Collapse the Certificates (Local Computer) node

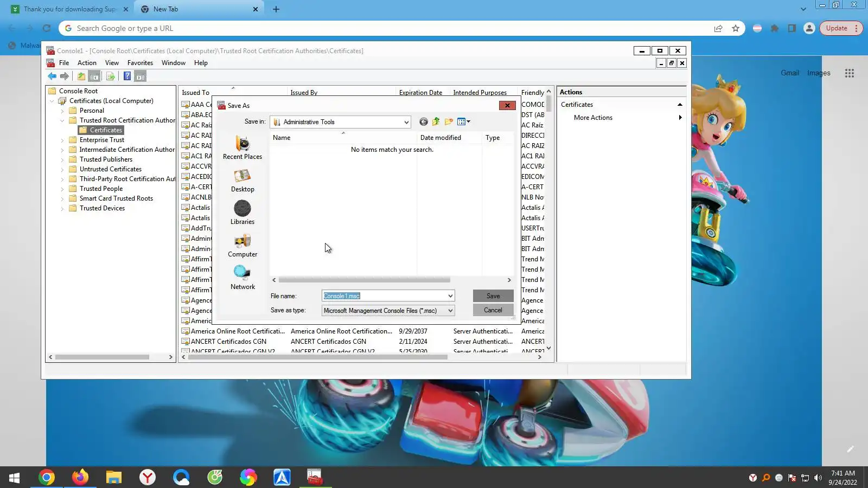pyautogui.click(x=52, y=101)
